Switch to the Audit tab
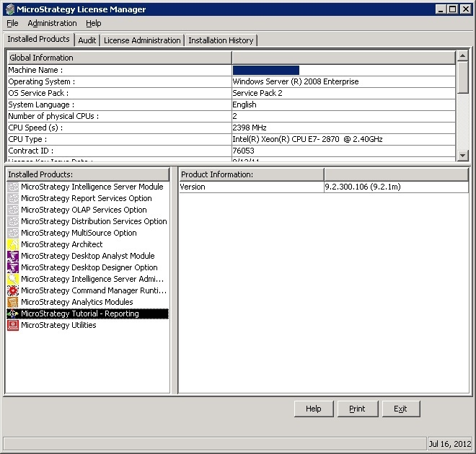The height and width of the screenshot is (454, 476). pos(87,40)
